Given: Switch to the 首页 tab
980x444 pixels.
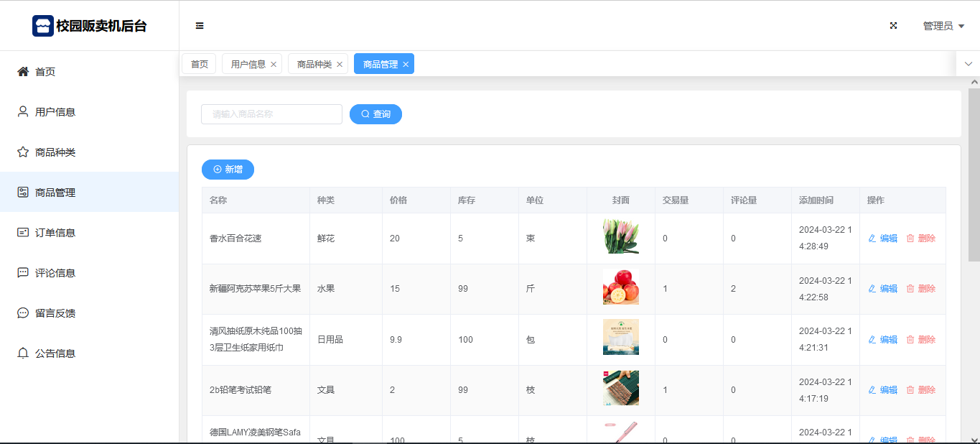Looking at the screenshot, I should pyautogui.click(x=199, y=64).
